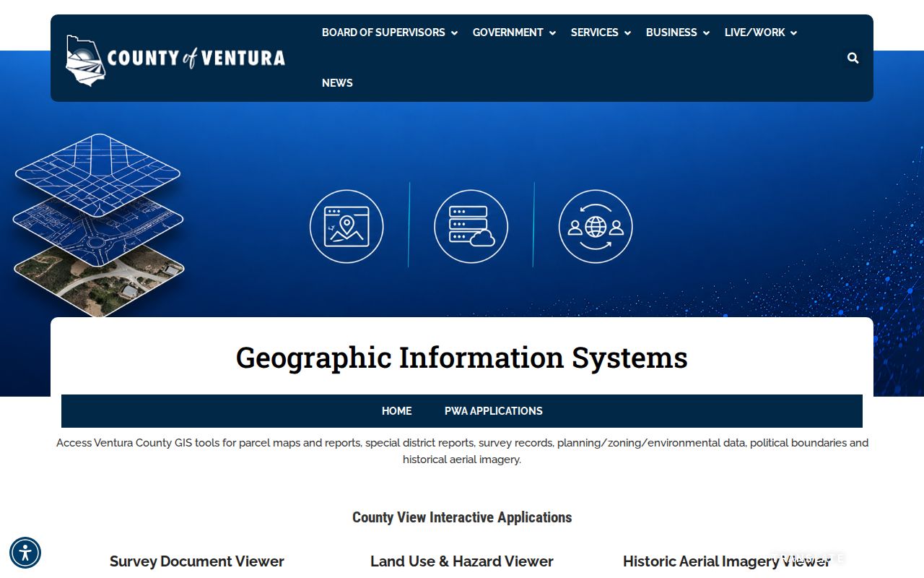Expand the Live/Work menu chevron

pyautogui.click(x=793, y=33)
